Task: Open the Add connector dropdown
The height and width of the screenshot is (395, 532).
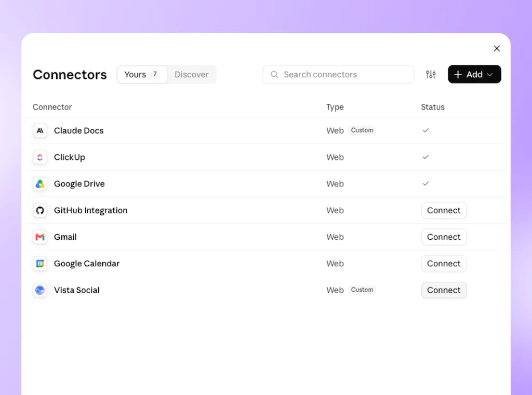Action: (474, 74)
